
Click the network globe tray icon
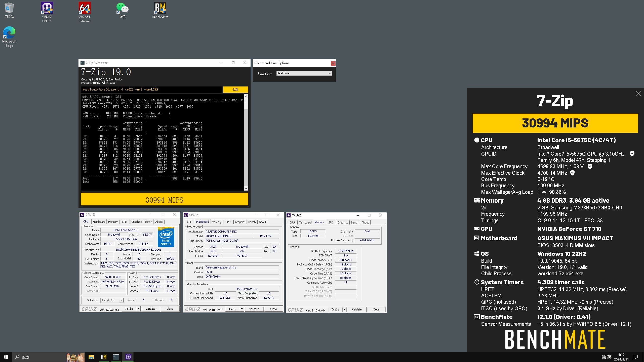tap(603, 357)
